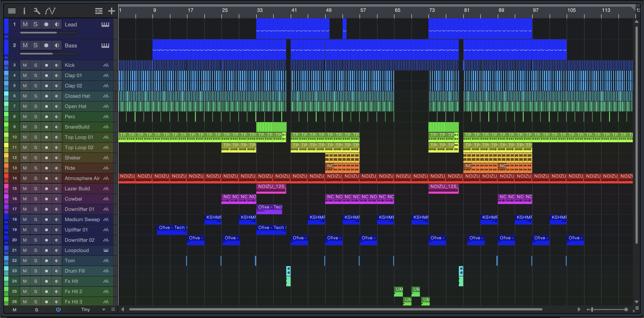Click the waveform icon on Kick track
Screen dimensions: 644x318
[x=106, y=65]
